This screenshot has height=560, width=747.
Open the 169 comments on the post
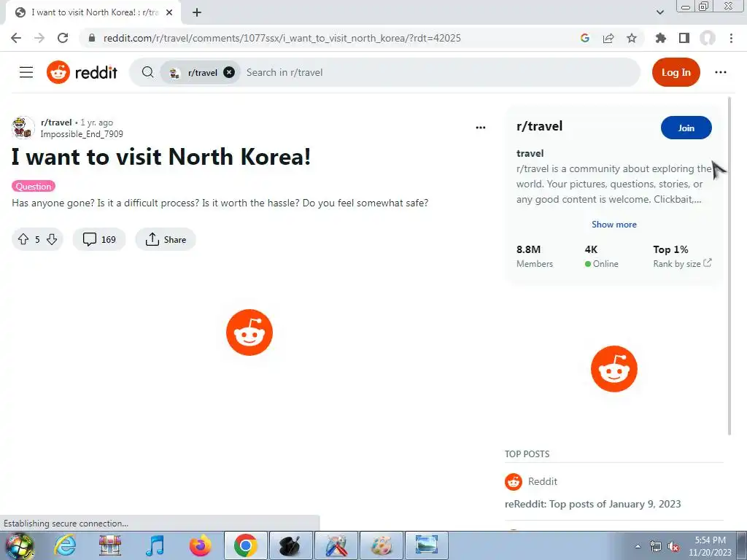(x=99, y=239)
